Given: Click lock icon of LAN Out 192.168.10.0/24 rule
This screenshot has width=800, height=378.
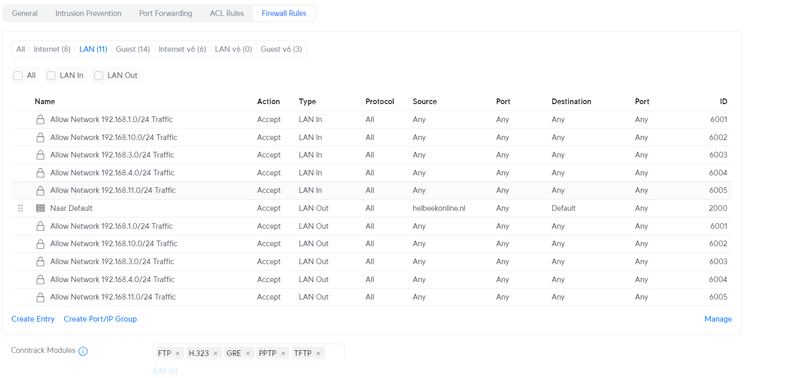Looking at the screenshot, I should click(x=40, y=244).
